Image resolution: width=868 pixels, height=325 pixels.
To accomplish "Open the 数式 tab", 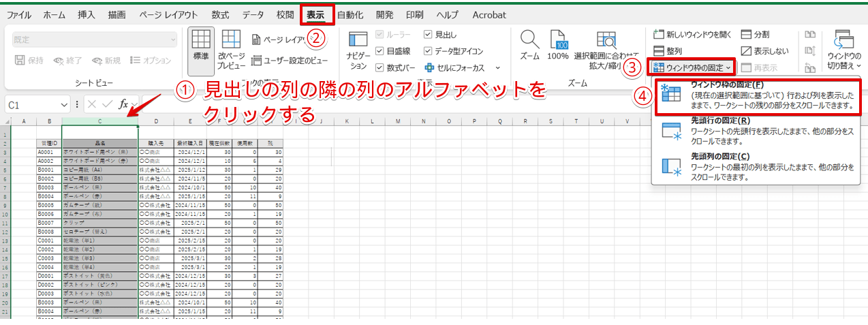I will click(220, 14).
